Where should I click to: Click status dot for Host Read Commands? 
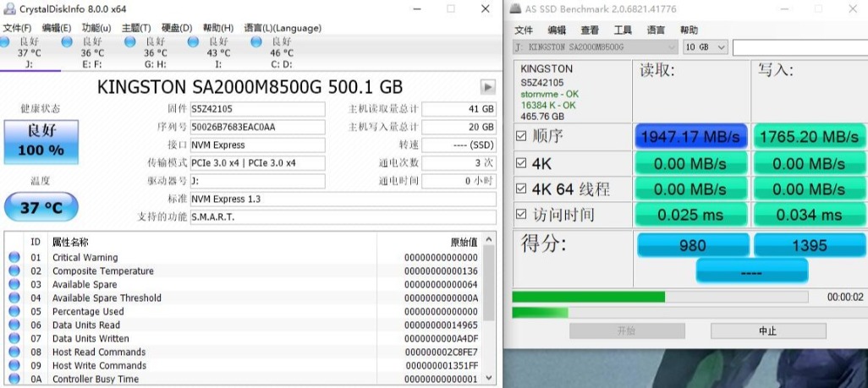[14, 352]
